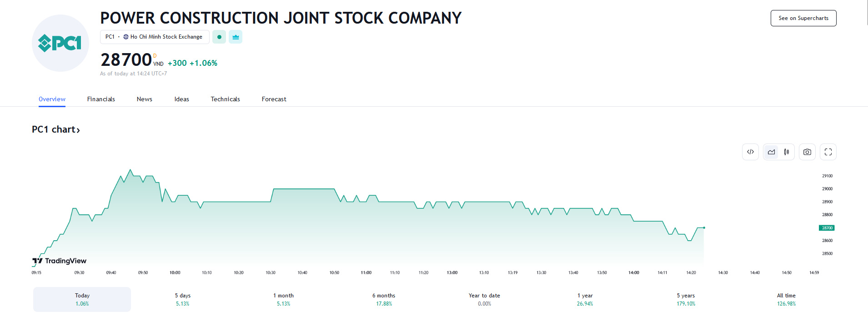Click the PC1 Ho Chi Minh Stock Exchange label

pyautogui.click(x=155, y=37)
